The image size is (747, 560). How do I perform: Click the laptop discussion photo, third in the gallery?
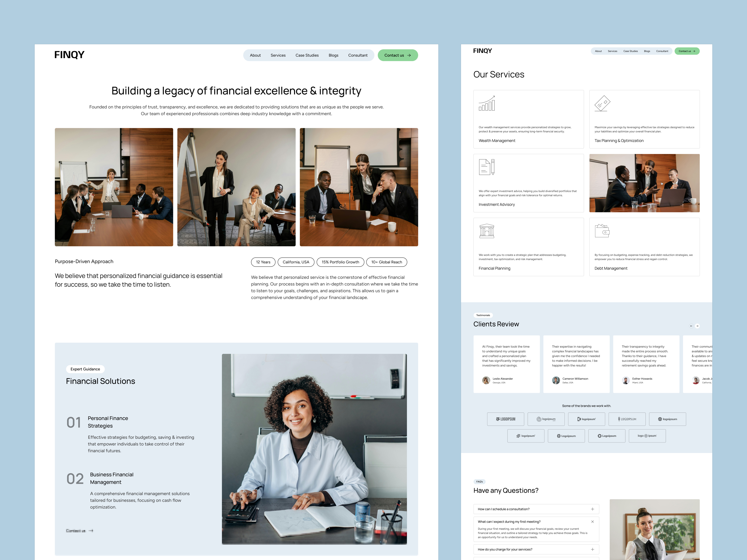(359, 187)
